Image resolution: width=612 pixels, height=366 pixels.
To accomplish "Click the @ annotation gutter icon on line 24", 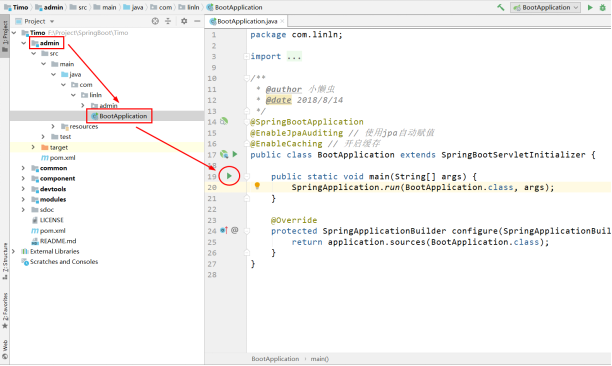I will coord(235,230).
